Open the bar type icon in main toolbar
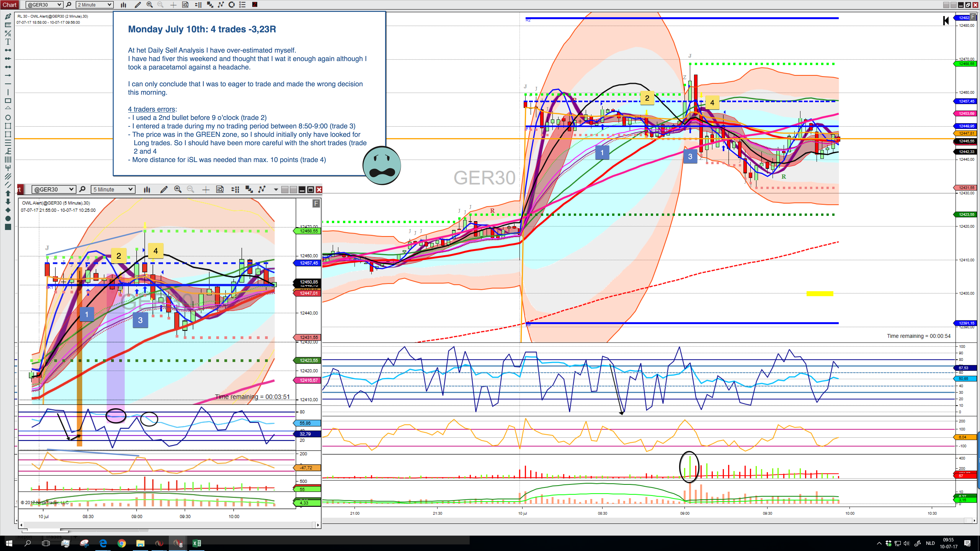Screen dimensions: 980x551 (x=123, y=5)
